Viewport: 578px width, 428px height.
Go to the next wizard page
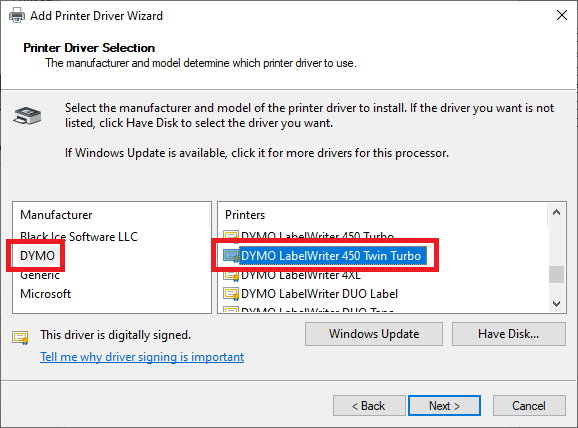click(x=444, y=406)
